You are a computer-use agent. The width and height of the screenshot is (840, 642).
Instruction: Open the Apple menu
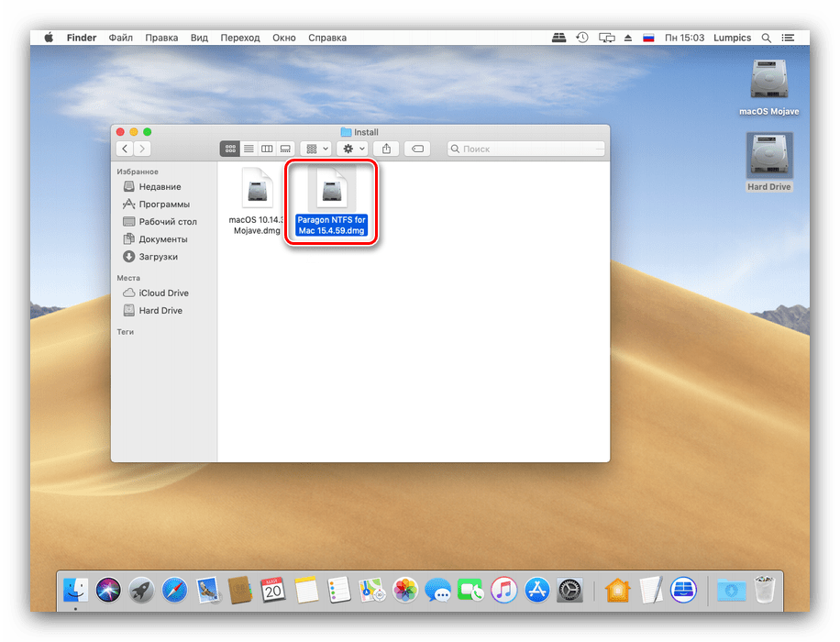49,38
